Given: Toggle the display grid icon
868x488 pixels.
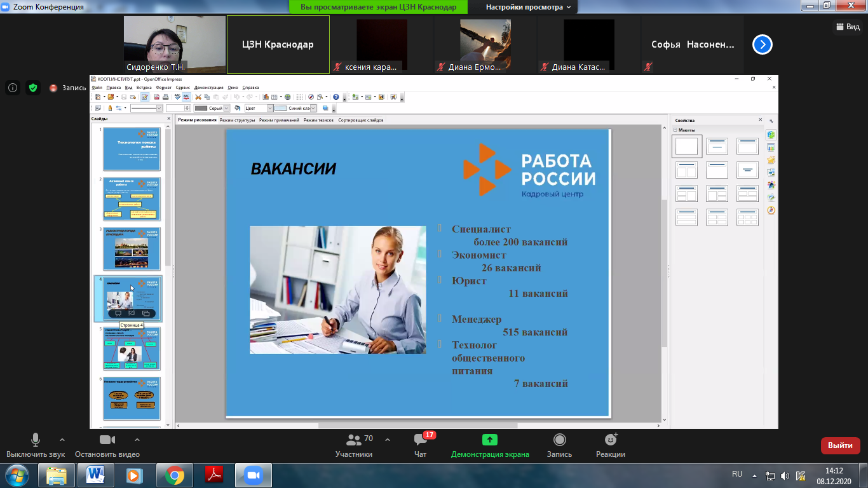Looking at the screenshot, I should [x=299, y=97].
